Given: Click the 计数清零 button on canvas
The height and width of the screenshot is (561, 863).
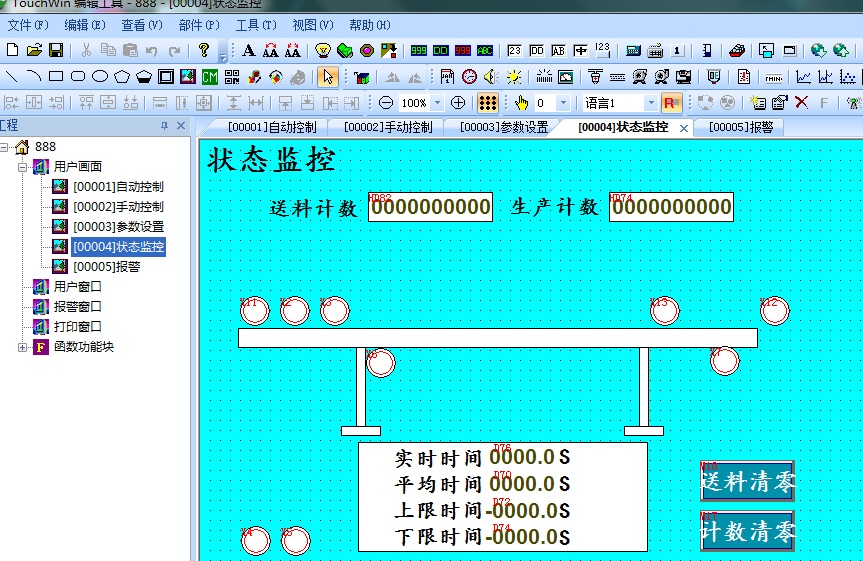Looking at the screenshot, I should (x=747, y=530).
